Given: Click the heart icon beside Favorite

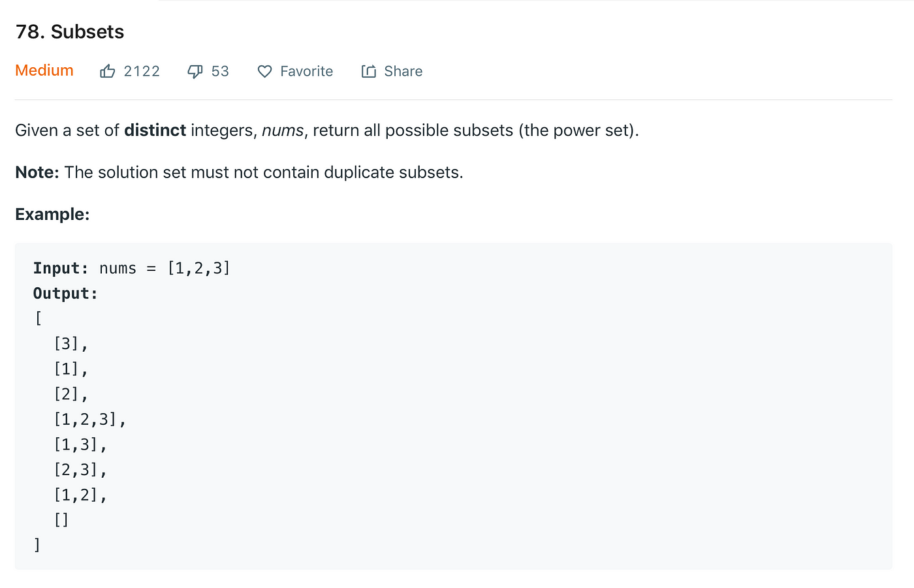Looking at the screenshot, I should pyautogui.click(x=264, y=72).
